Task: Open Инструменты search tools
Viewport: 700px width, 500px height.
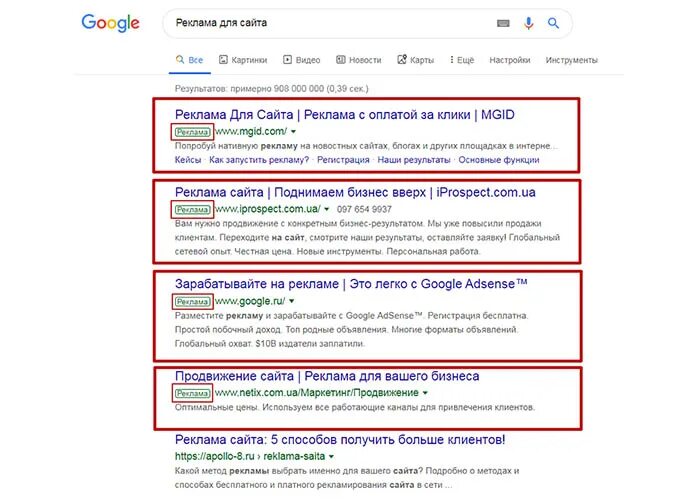Action: click(571, 60)
